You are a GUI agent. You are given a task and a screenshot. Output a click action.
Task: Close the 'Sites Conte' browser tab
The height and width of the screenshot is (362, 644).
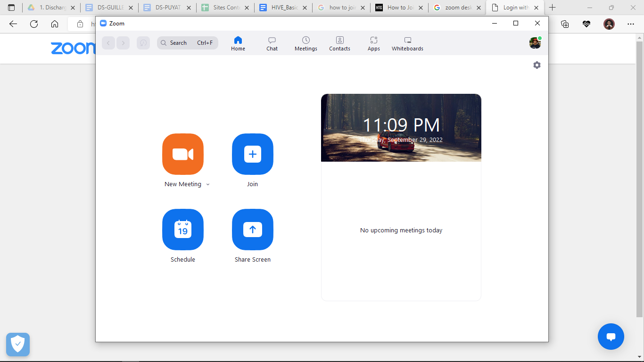[x=247, y=8]
